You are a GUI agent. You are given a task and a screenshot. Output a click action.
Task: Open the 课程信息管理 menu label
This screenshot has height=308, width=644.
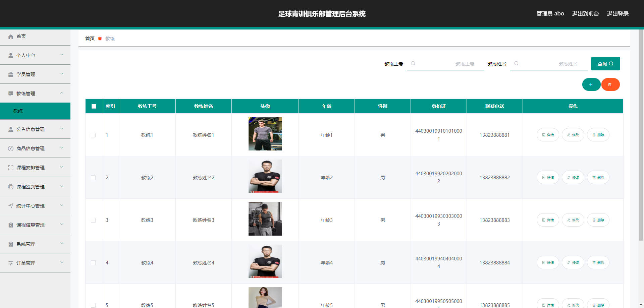pos(31,225)
